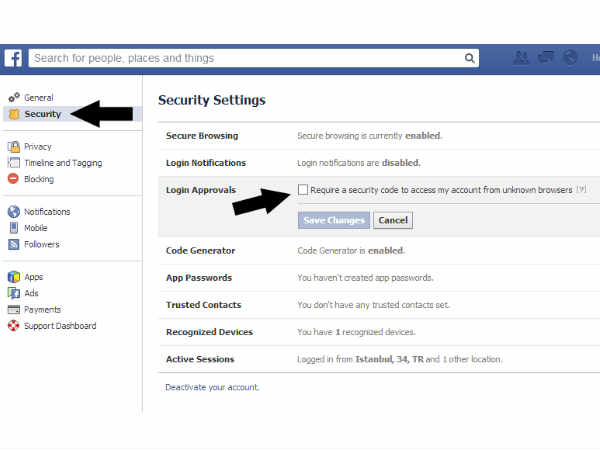
Task: Open the messages icon
Action: 546,58
